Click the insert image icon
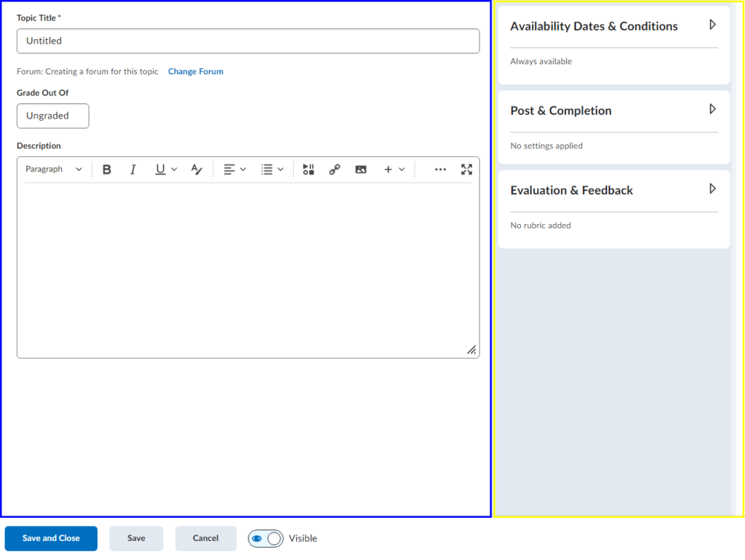This screenshot has height=560, width=745. point(361,169)
